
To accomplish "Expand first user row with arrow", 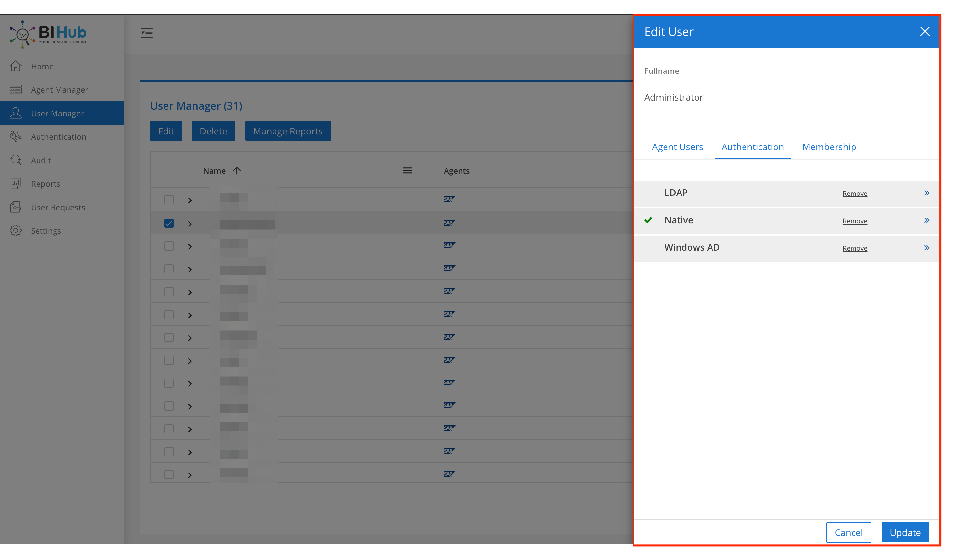I will tap(189, 200).
